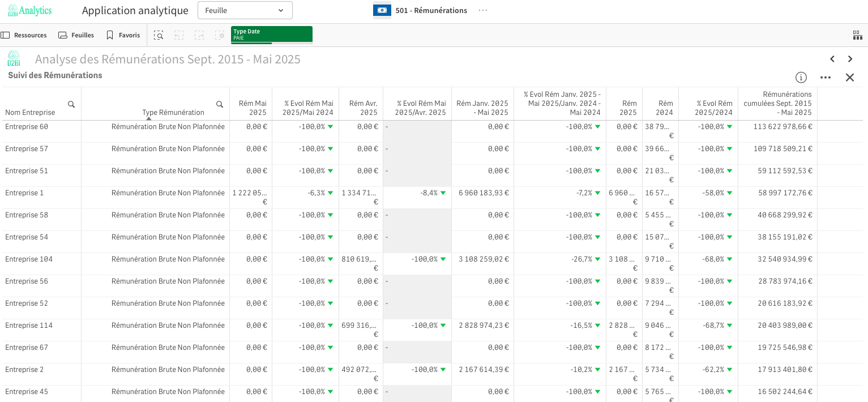The height and width of the screenshot is (402, 868).
Task: Click the step forward selection icon
Action: click(199, 35)
